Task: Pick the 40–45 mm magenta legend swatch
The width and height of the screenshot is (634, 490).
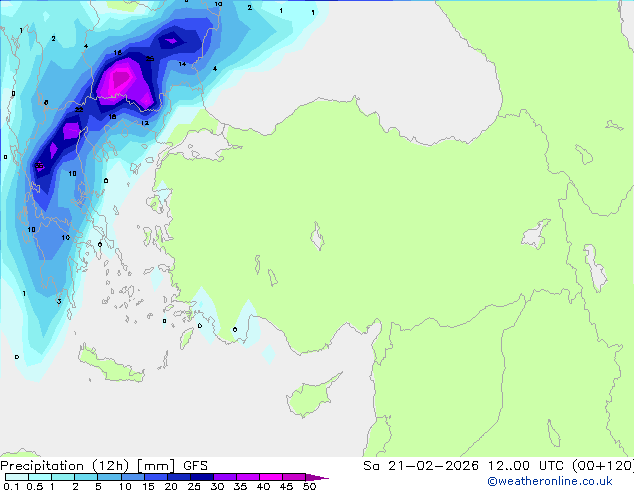Action: 271,477
